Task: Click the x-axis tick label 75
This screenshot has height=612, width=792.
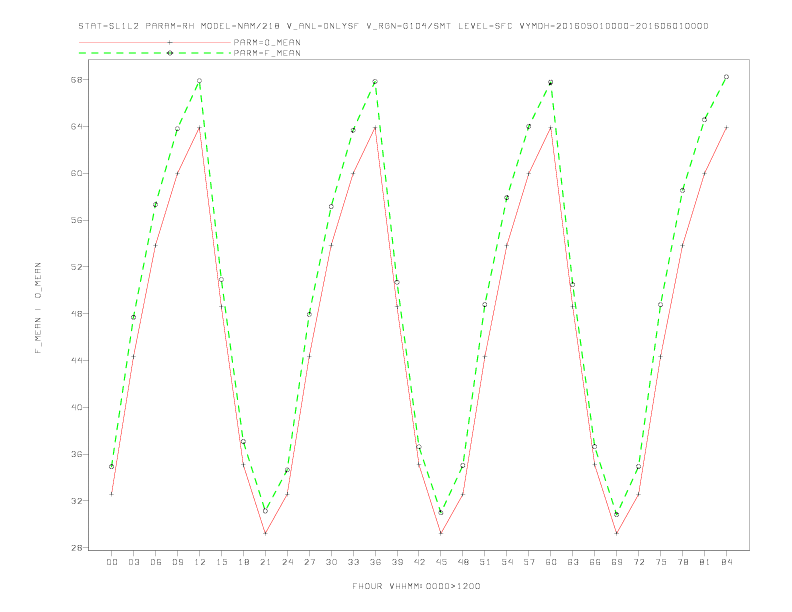Action: (661, 562)
